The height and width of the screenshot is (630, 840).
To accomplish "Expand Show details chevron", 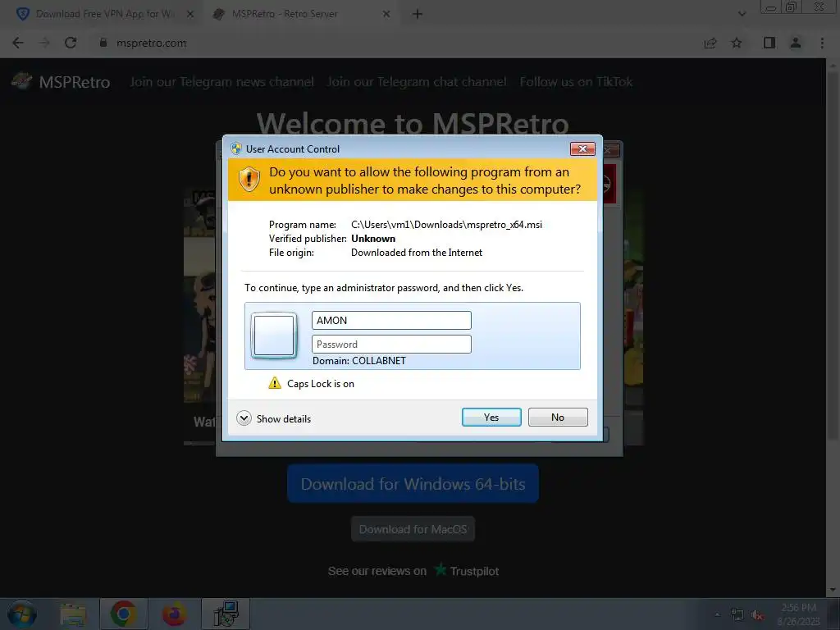I will click(x=244, y=418).
